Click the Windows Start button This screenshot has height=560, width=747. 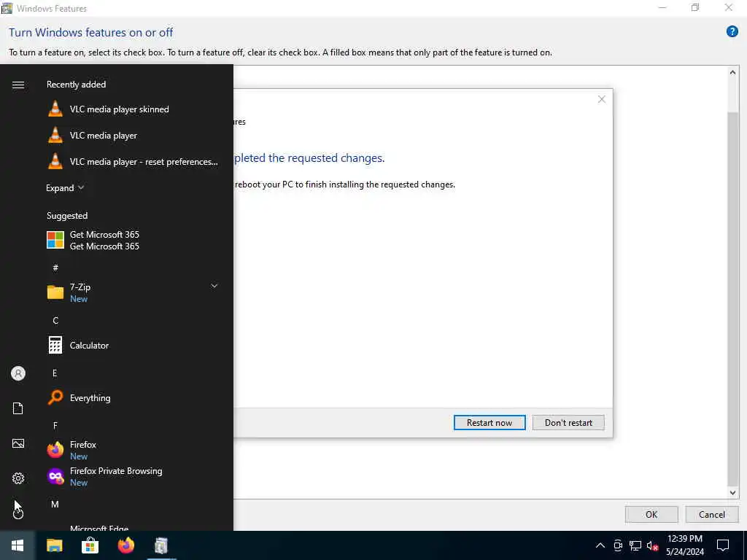(18, 545)
